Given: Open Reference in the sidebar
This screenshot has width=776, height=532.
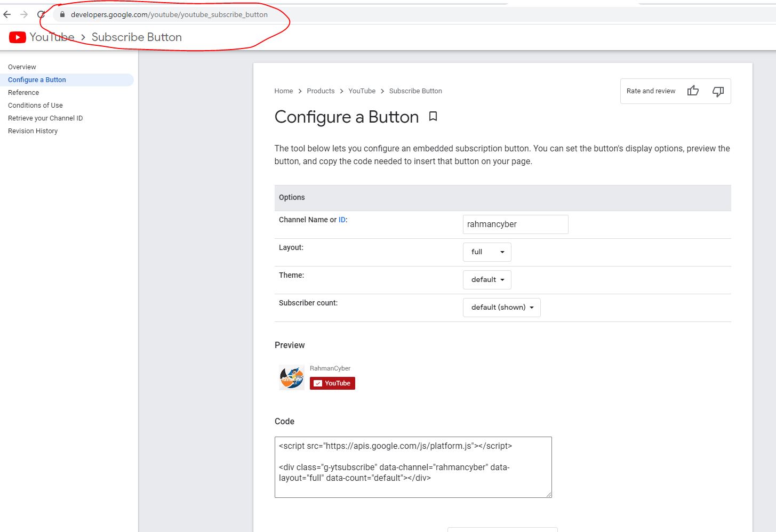Looking at the screenshot, I should [x=23, y=93].
